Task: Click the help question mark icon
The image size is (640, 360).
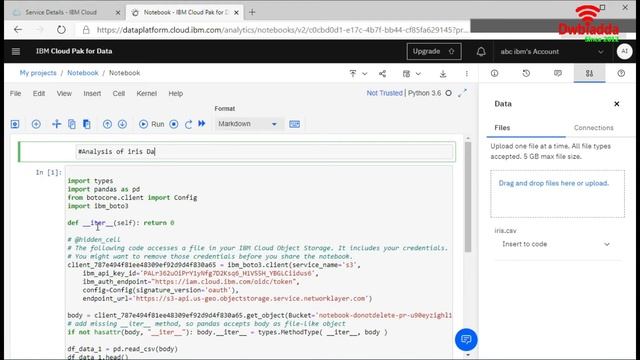Action: 621,73
